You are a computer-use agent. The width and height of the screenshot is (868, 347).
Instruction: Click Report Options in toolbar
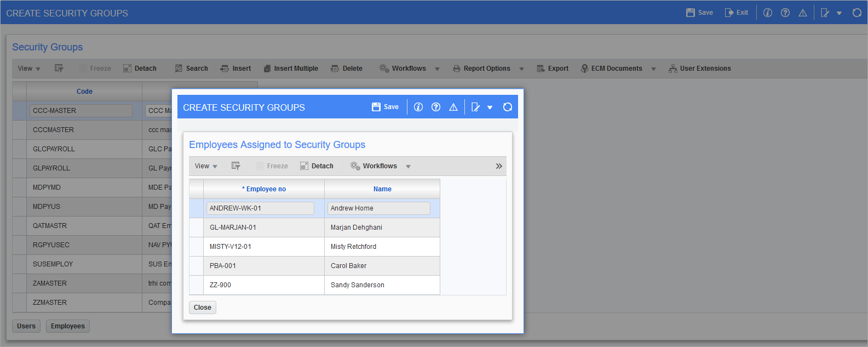pos(481,69)
